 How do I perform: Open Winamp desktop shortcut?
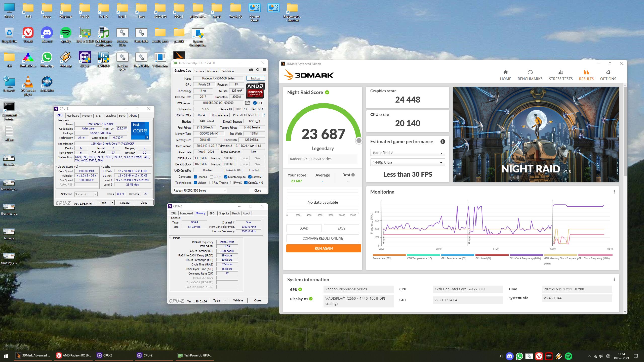pos(66,60)
